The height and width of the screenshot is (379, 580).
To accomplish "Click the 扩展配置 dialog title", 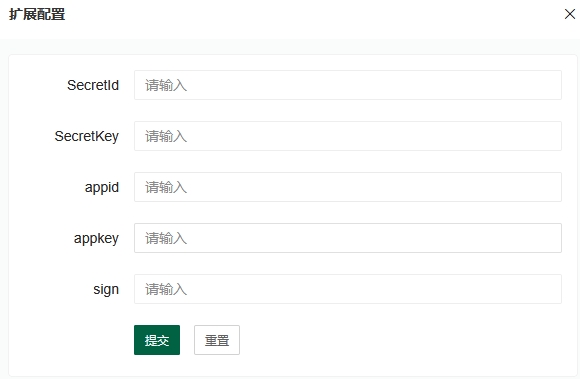I will point(37,14).
